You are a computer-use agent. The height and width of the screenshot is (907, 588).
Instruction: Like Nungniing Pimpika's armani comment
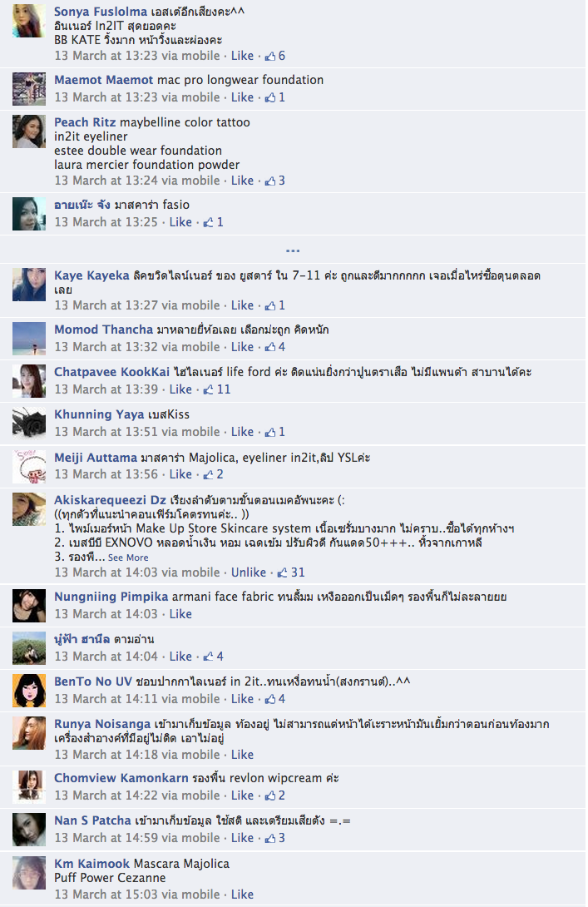(x=180, y=614)
